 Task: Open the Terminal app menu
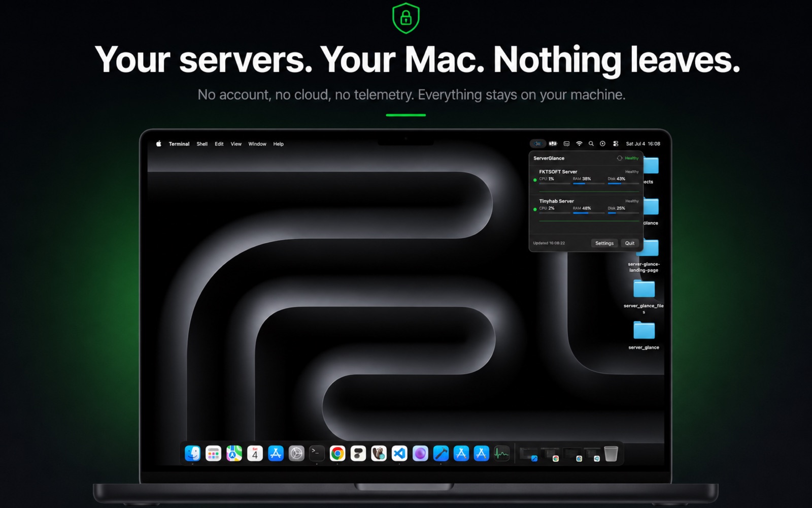[179, 144]
